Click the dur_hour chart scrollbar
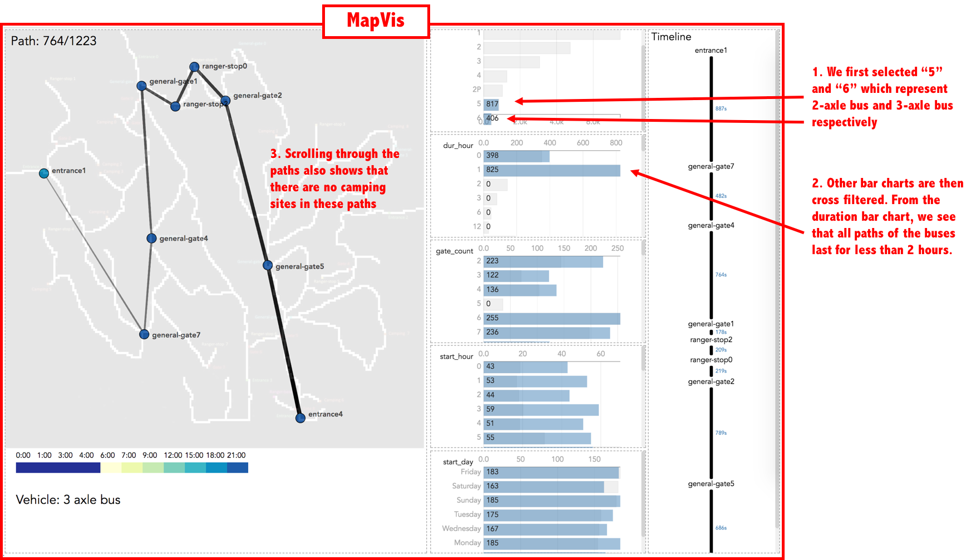976x560 pixels. pyautogui.click(x=644, y=143)
